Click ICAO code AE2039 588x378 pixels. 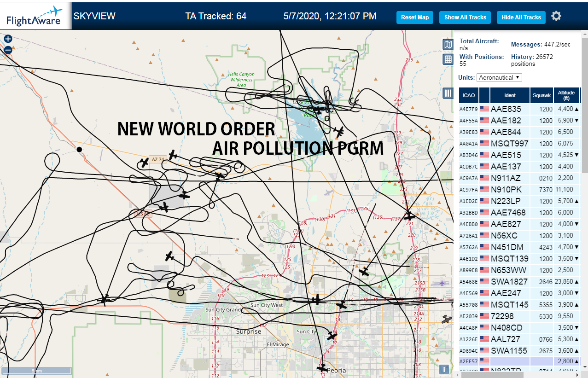[x=468, y=316]
